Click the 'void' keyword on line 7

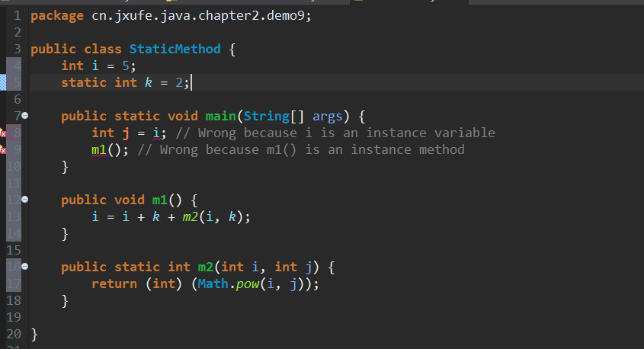tap(183, 116)
